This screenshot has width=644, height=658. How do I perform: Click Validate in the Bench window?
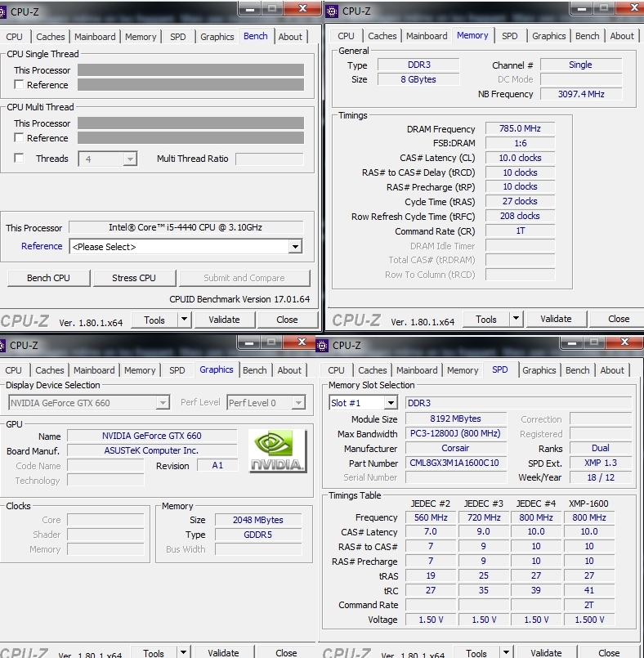[225, 320]
